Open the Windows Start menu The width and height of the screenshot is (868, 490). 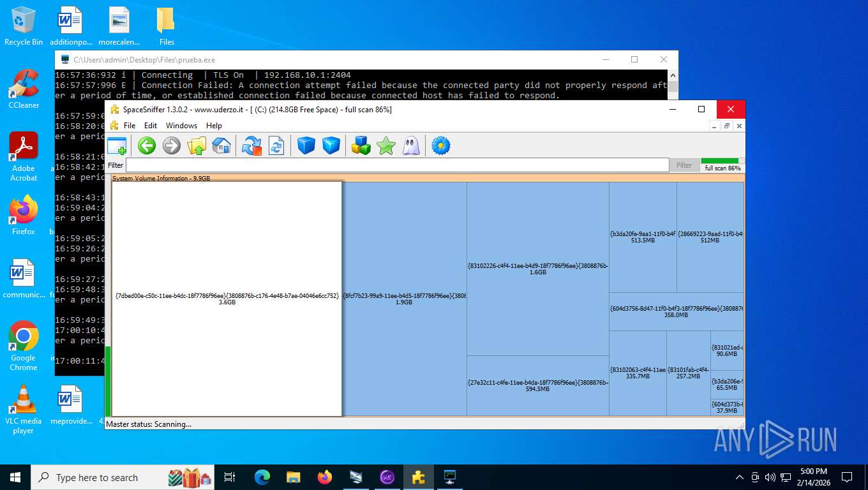[15, 477]
